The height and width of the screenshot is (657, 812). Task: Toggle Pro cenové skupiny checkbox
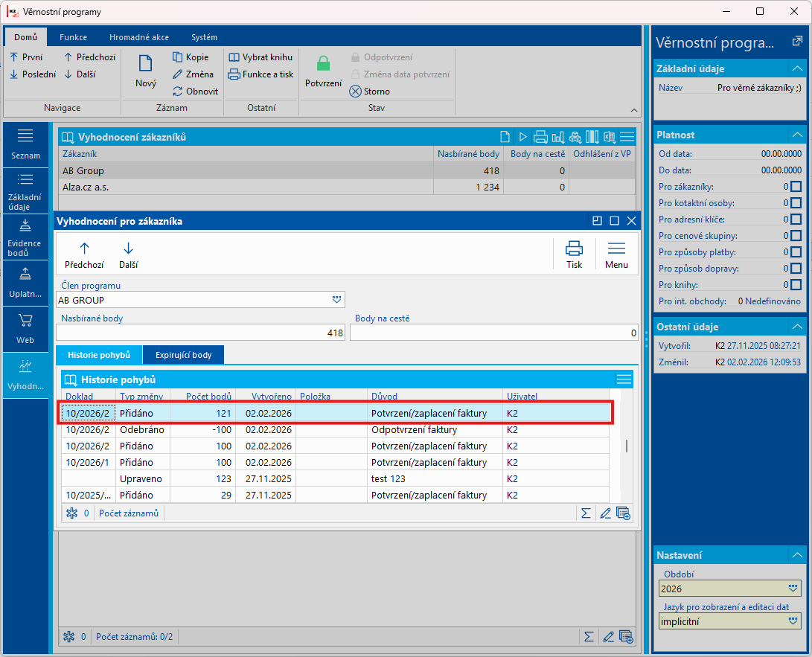click(x=796, y=236)
